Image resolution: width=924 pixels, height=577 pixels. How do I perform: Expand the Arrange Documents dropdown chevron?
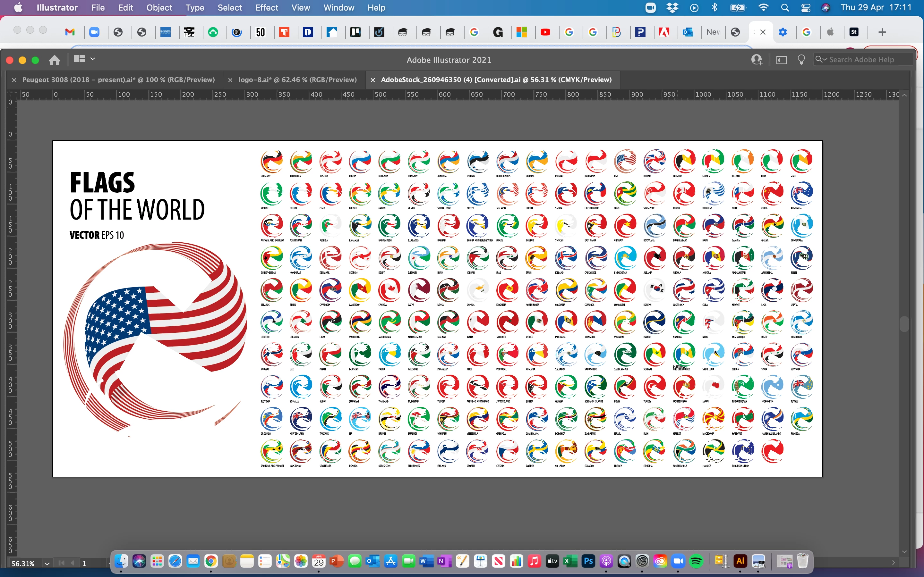[x=93, y=59]
